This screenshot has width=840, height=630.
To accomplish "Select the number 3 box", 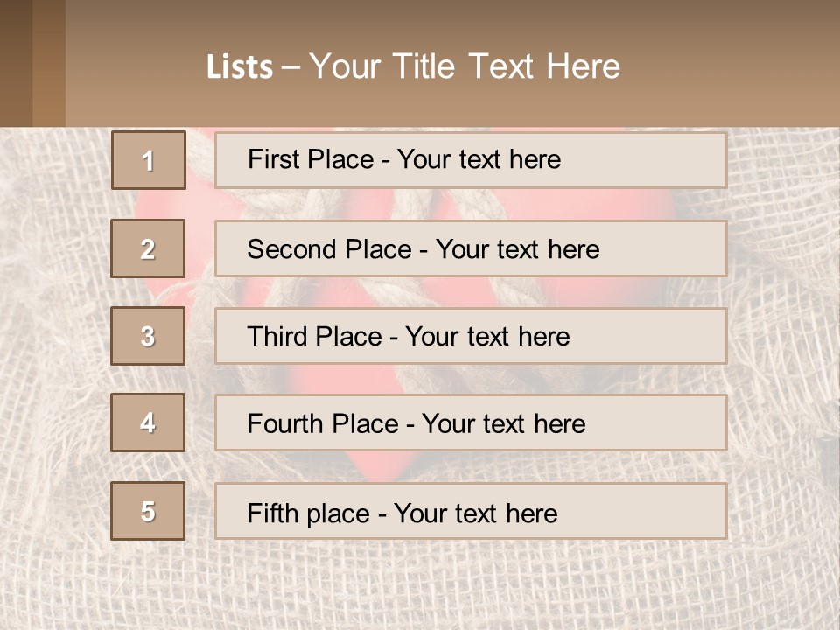I will [x=148, y=336].
